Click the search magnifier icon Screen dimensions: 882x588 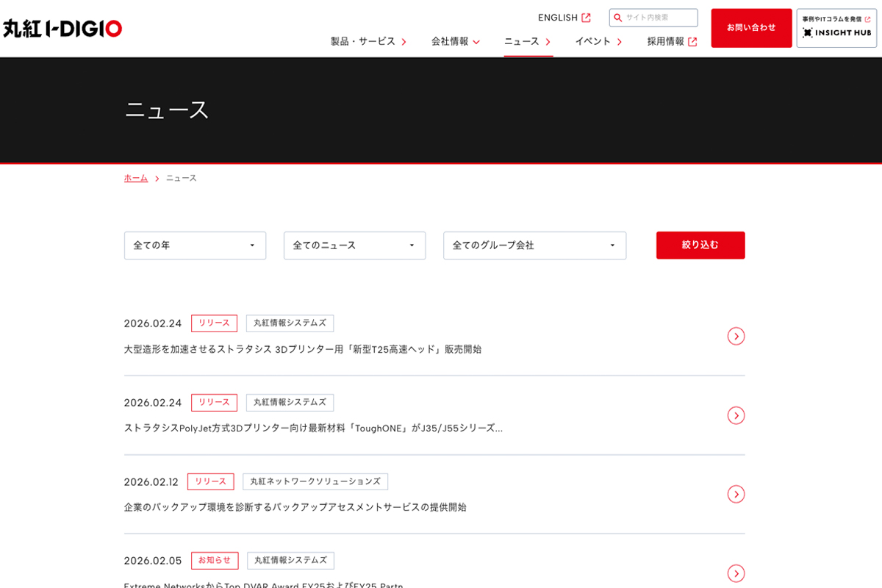point(618,18)
